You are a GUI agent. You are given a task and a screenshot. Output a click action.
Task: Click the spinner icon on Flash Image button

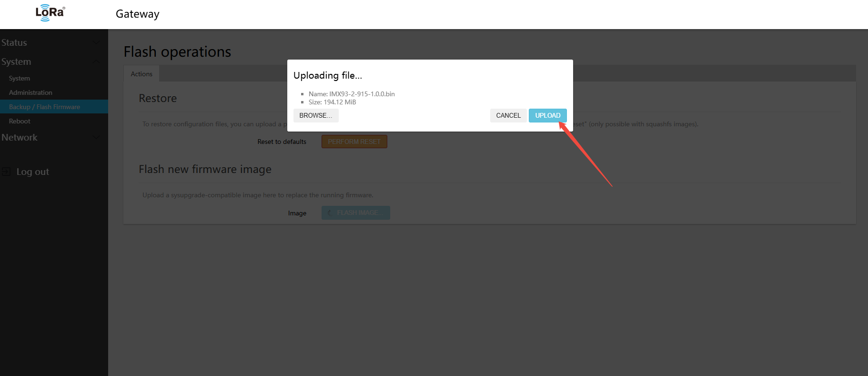point(329,213)
